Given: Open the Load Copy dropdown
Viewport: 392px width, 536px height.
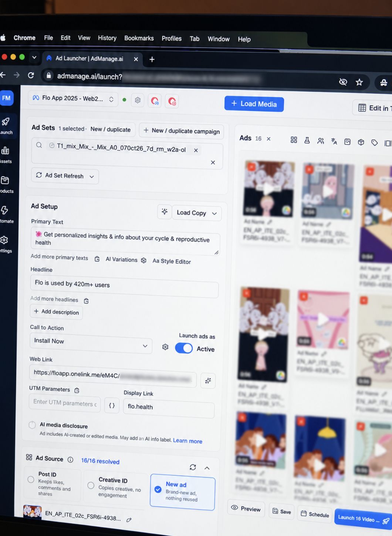Looking at the screenshot, I should tap(197, 213).
